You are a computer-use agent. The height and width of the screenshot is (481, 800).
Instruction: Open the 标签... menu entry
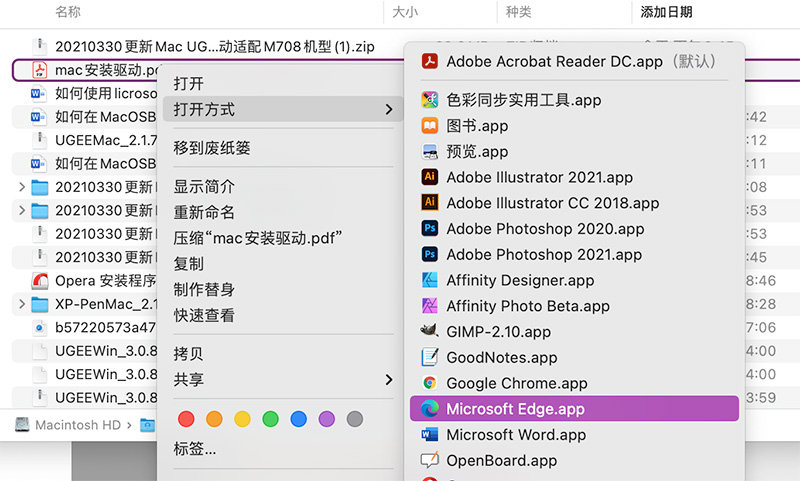283,448
